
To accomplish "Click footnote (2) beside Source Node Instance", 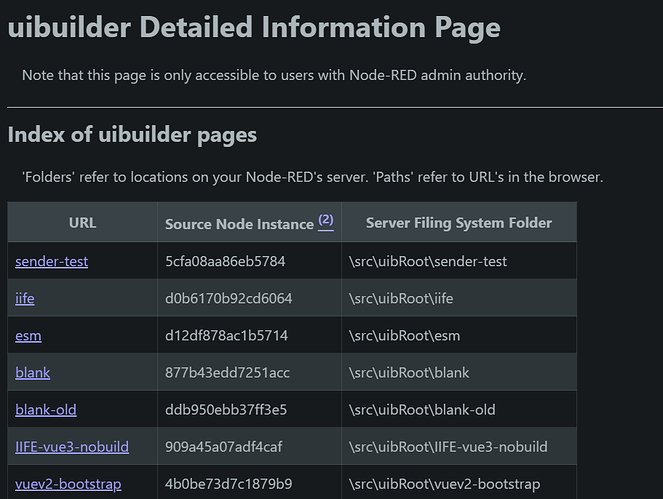I will point(326,221).
